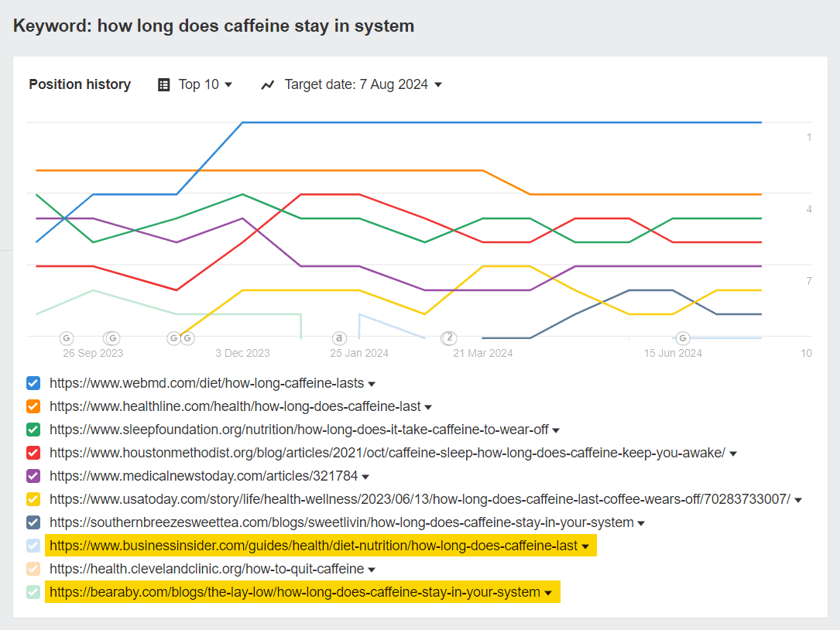Expand the caret beside the clevelandclinic.org URL
Screen dimensions: 840x630
tap(373, 569)
